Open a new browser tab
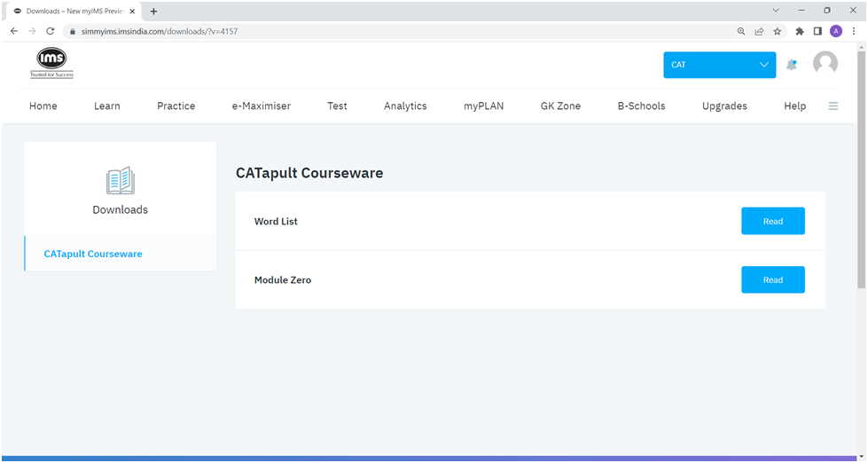Screen dimensions: 868x463 [153, 11]
